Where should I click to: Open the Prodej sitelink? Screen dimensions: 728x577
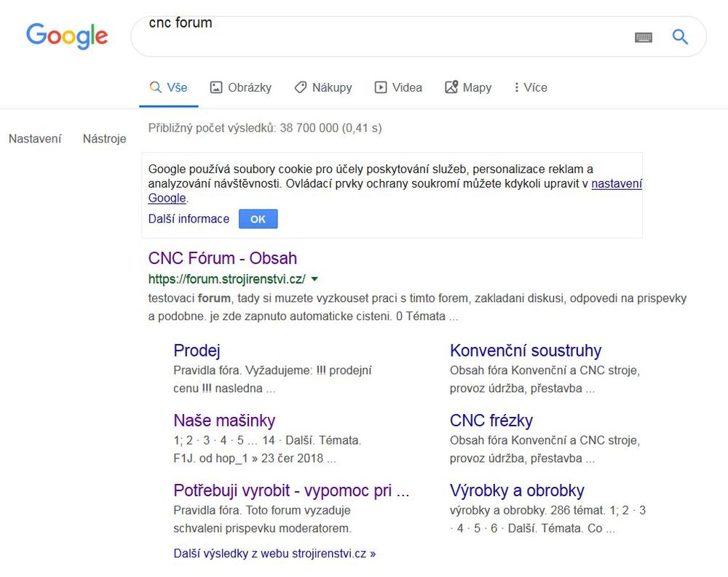click(197, 351)
